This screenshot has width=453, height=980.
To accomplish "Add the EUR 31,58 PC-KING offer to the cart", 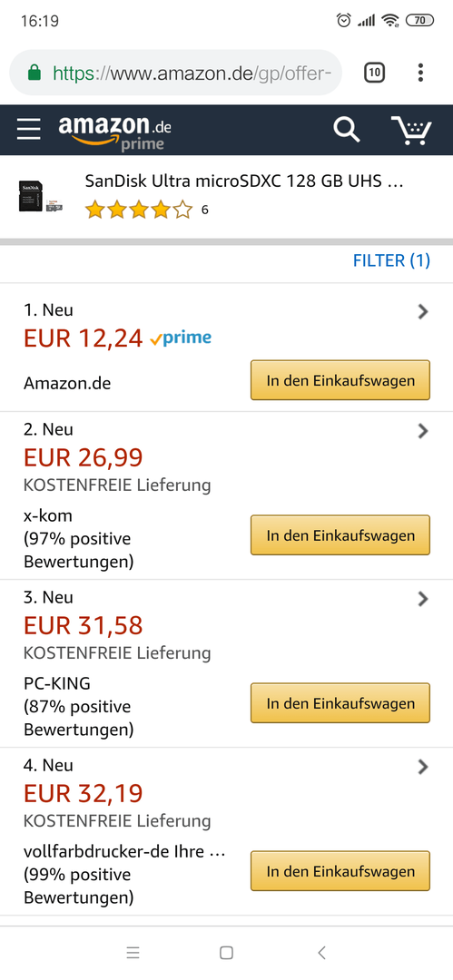I will (340, 703).
